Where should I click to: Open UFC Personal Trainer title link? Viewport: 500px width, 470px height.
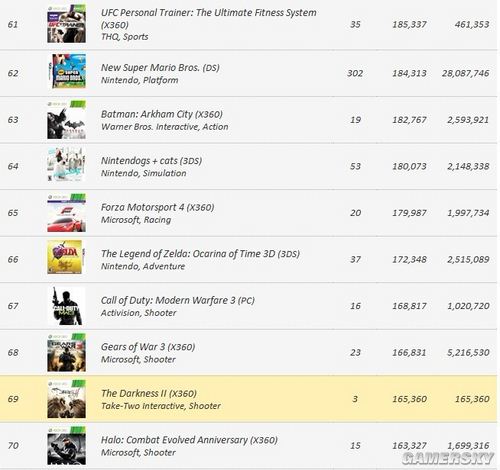[x=209, y=18]
